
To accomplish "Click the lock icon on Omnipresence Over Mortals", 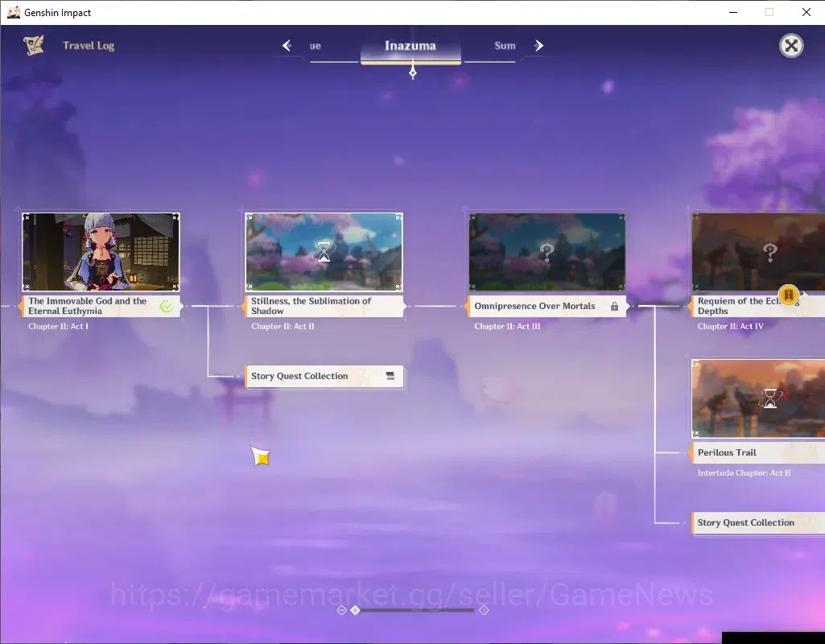I will click(614, 306).
